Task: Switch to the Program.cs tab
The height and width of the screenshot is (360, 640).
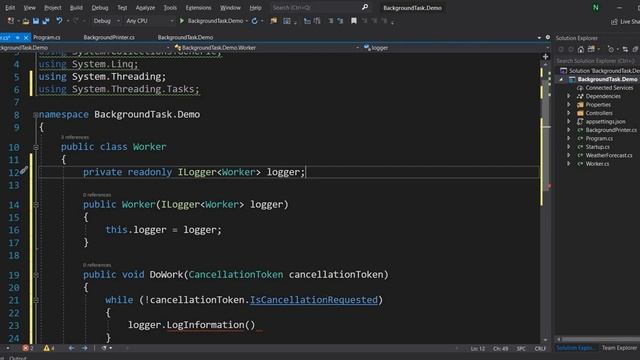Action: coord(47,38)
